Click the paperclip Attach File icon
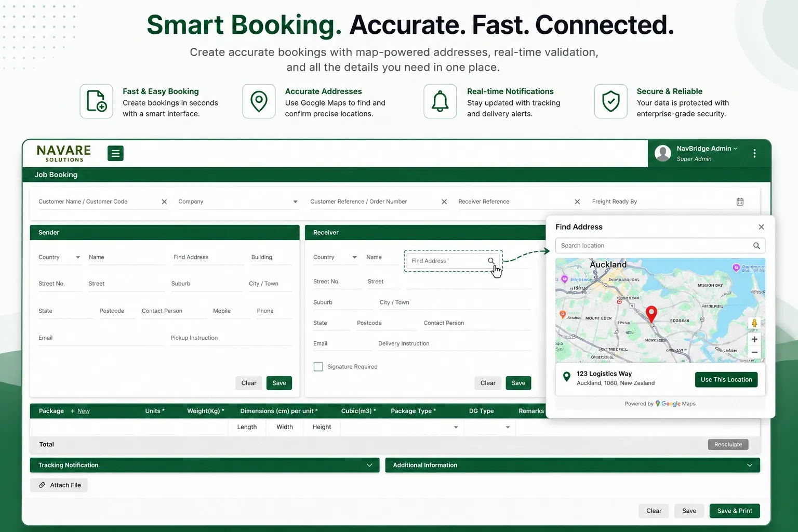 (42, 485)
